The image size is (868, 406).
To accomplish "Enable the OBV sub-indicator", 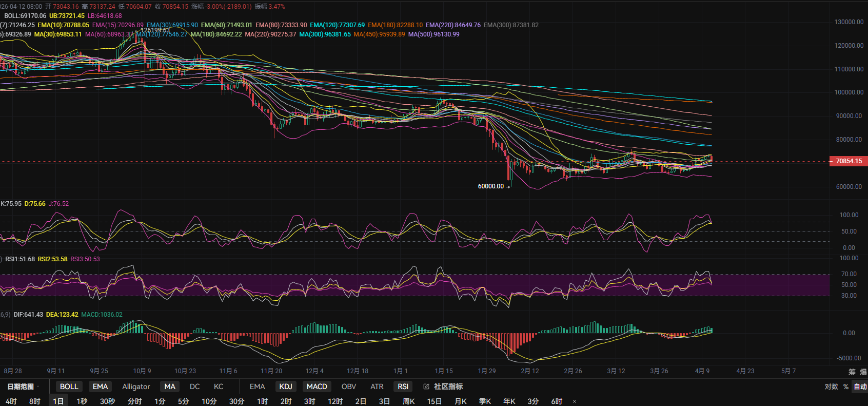I will (x=348, y=386).
